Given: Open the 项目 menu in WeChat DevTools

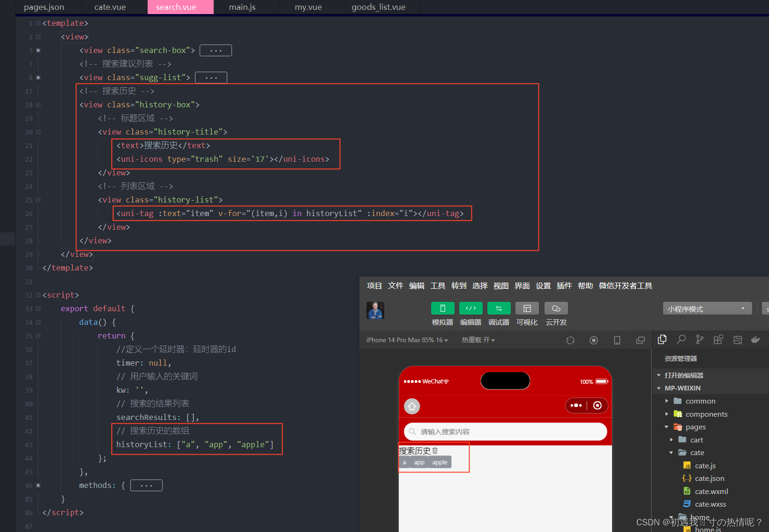Looking at the screenshot, I should pyautogui.click(x=374, y=285).
